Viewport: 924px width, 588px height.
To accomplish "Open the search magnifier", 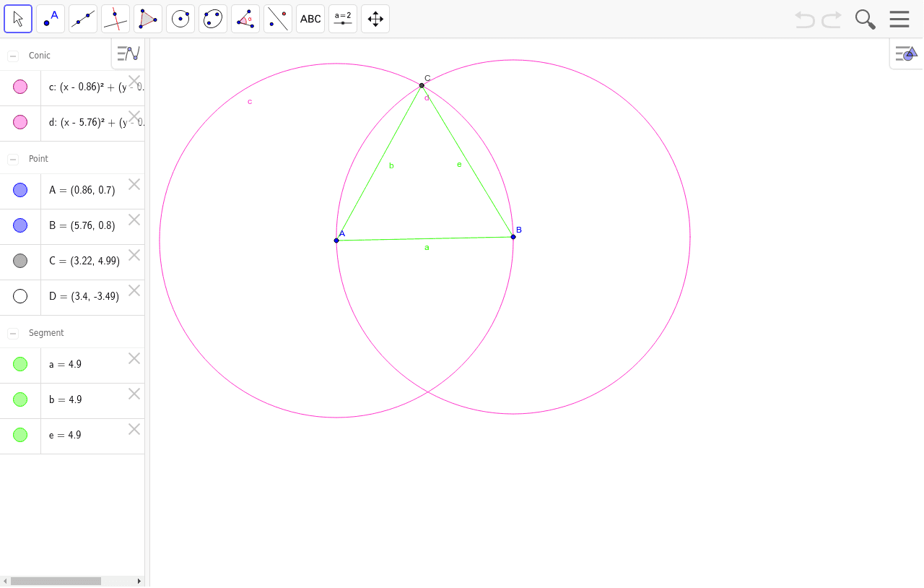I will [865, 20].
